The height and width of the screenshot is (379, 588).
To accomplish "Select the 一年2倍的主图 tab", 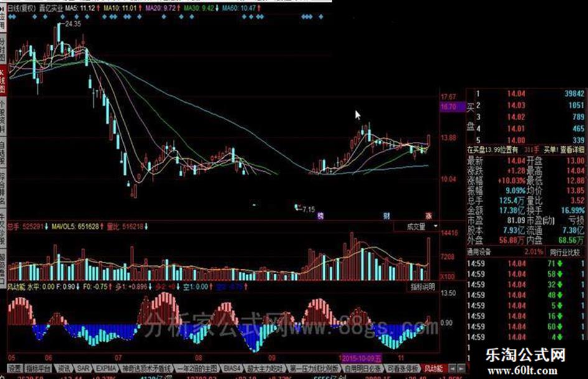I will [197, 369].
